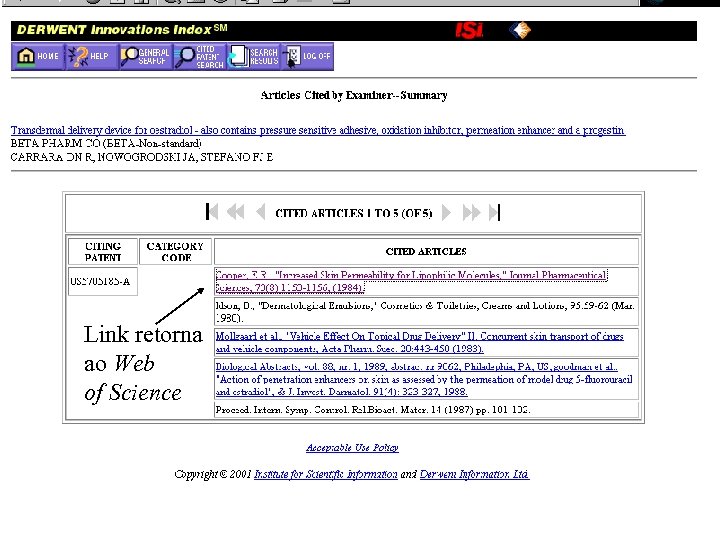Visit Institute for Scientific Information link
720x540 pixels.
pos(326,474)
